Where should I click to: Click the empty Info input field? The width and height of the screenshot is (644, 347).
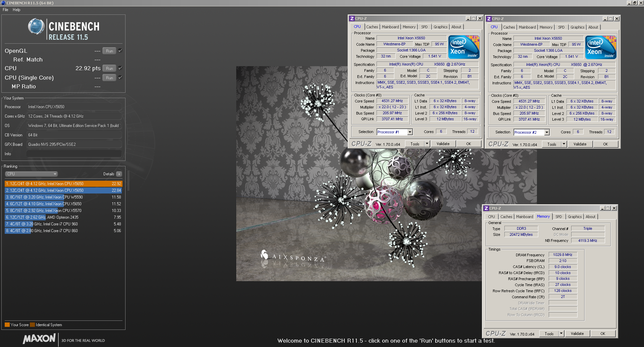coord(74,154)
